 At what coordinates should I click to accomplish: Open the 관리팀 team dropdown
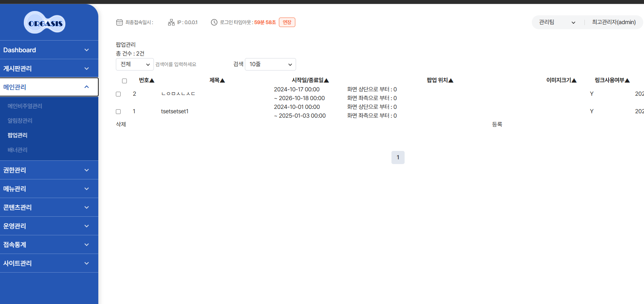[x=557, y=22]
